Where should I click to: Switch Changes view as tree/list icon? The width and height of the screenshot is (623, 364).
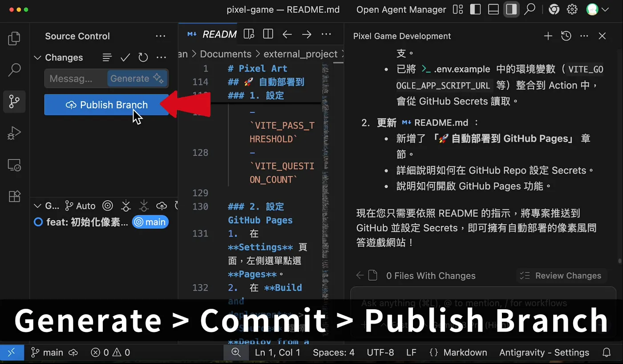(107, 57)
